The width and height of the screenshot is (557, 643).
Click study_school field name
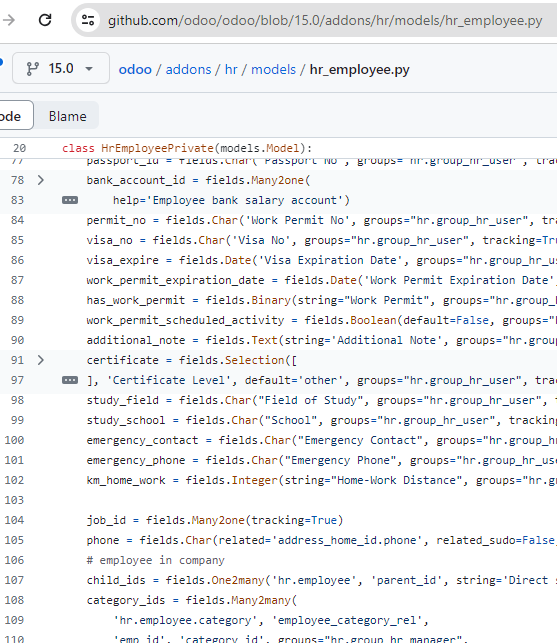126,420
